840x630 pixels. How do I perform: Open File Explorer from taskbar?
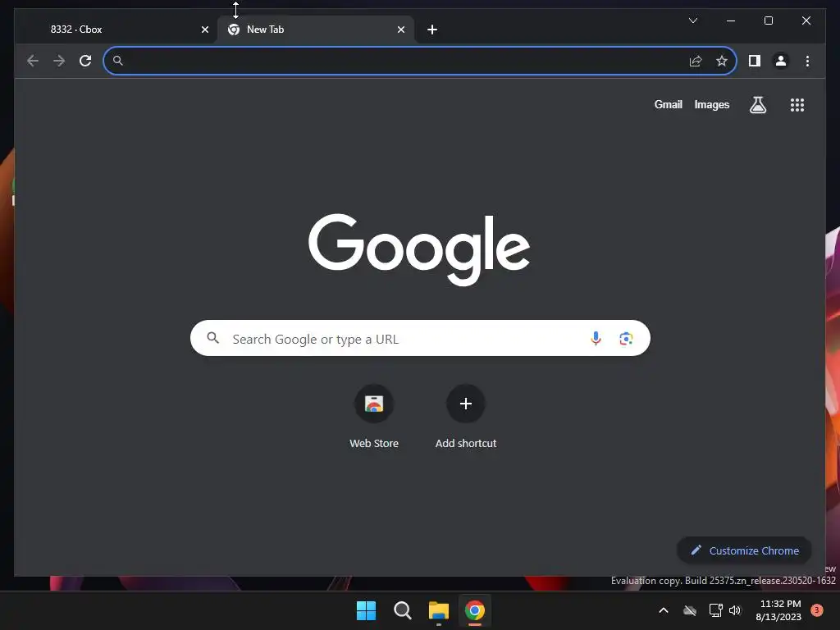coord(438,610)
